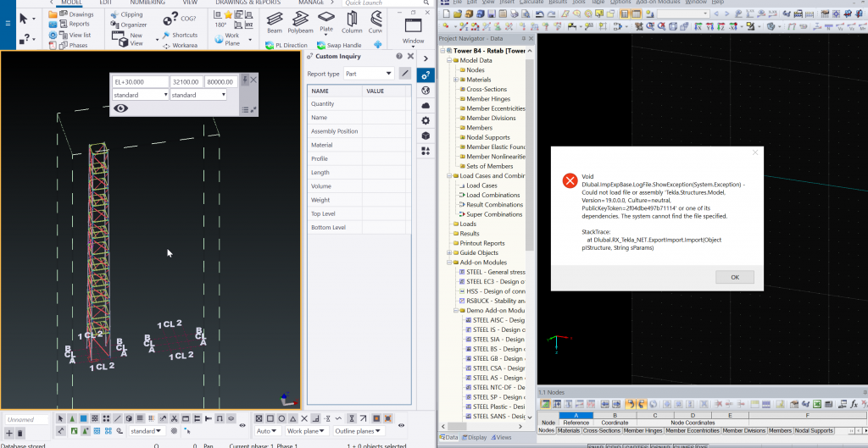Open the Organizer

tap(129, 25)
